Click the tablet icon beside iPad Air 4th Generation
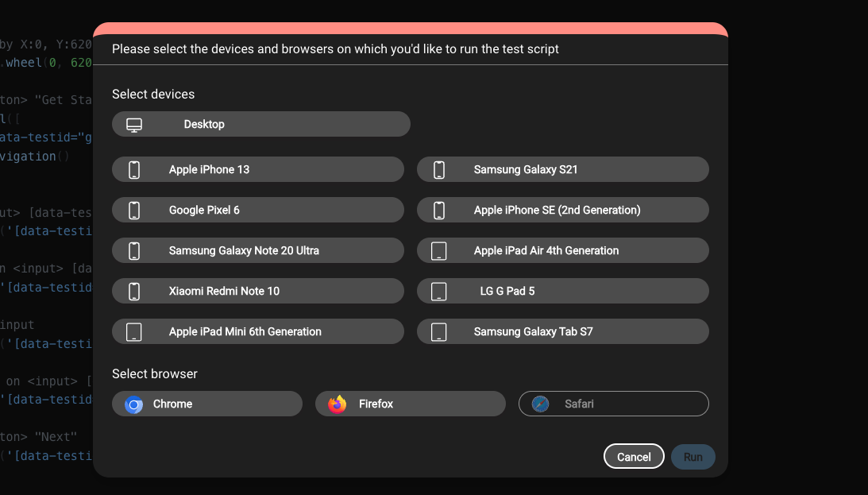The height and width of the screenshot is (495, 868). point(439,251)
